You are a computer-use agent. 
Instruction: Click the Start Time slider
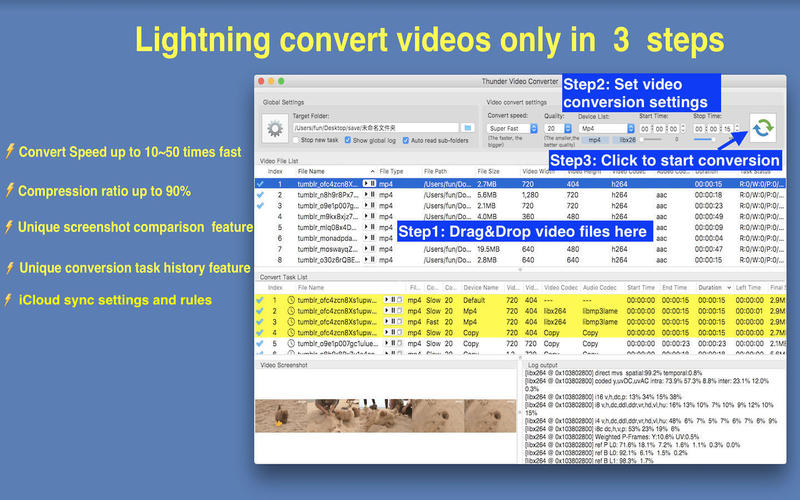tap(653, 139)
